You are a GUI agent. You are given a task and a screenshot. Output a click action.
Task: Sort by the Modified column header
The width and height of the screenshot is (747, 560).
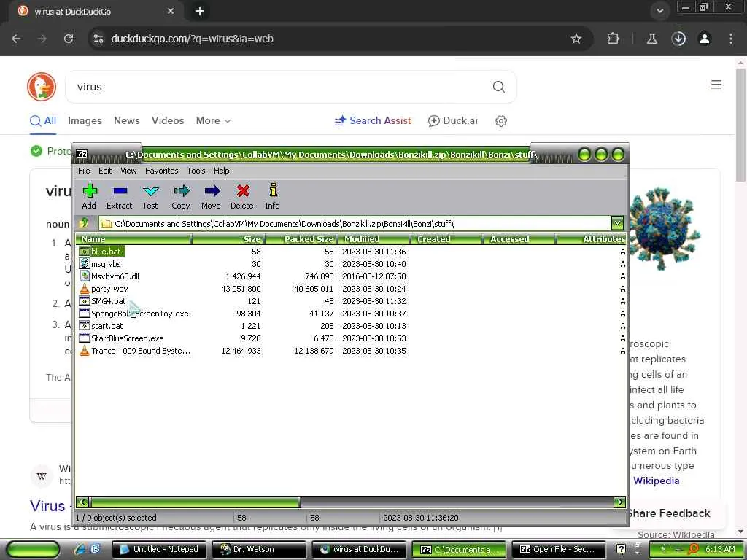373,239
